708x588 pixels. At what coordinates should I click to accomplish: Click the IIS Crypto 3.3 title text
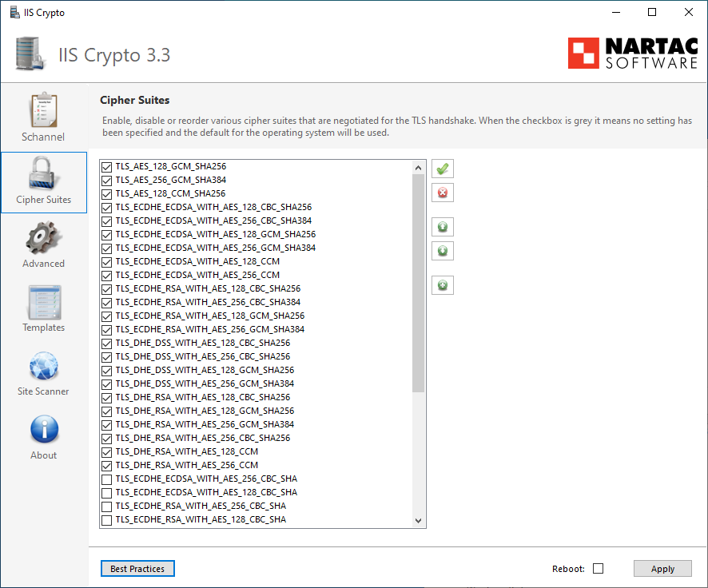tap(114, 55)
